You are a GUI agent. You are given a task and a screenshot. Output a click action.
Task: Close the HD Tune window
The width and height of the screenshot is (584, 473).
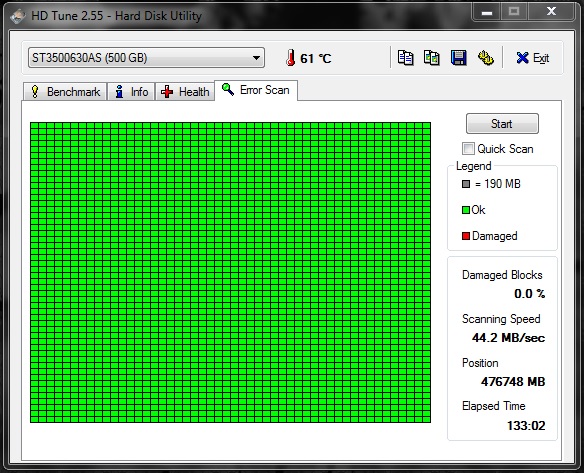coord(551,12)
